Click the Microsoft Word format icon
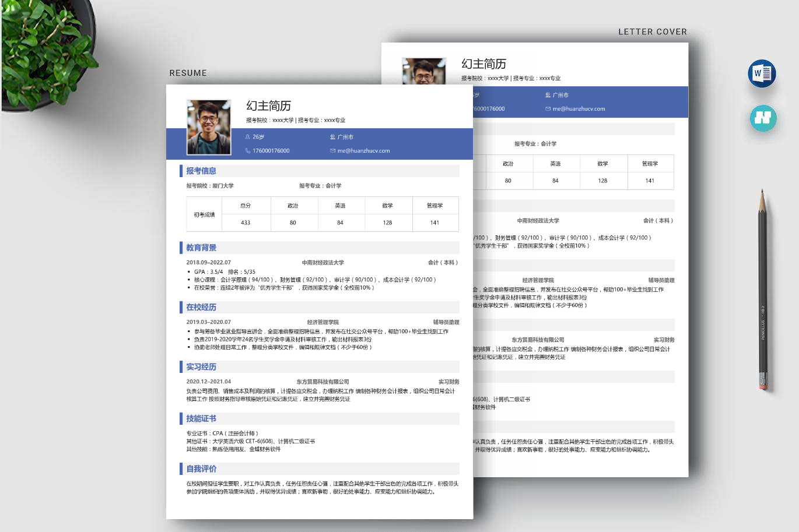 [x=762, y=73]
